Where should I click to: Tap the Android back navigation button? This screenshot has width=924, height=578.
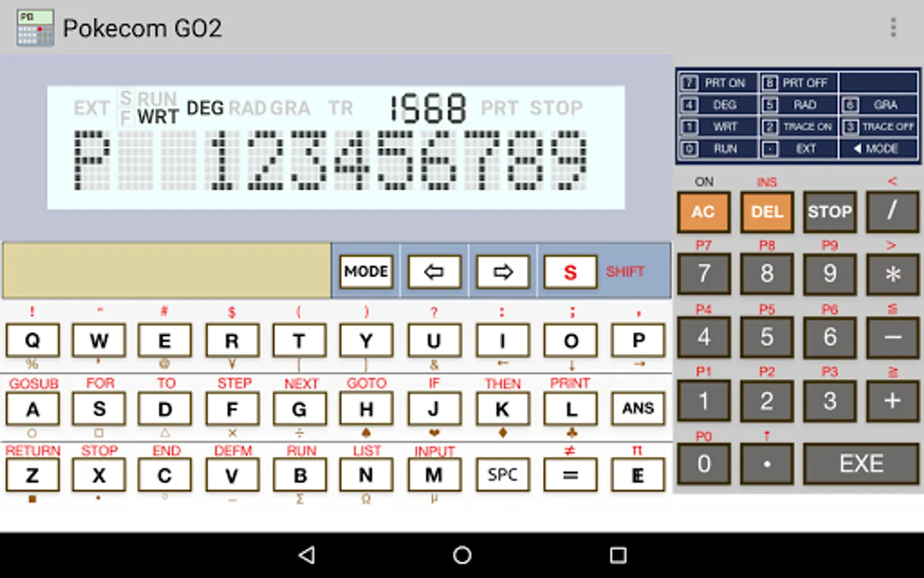307,555
